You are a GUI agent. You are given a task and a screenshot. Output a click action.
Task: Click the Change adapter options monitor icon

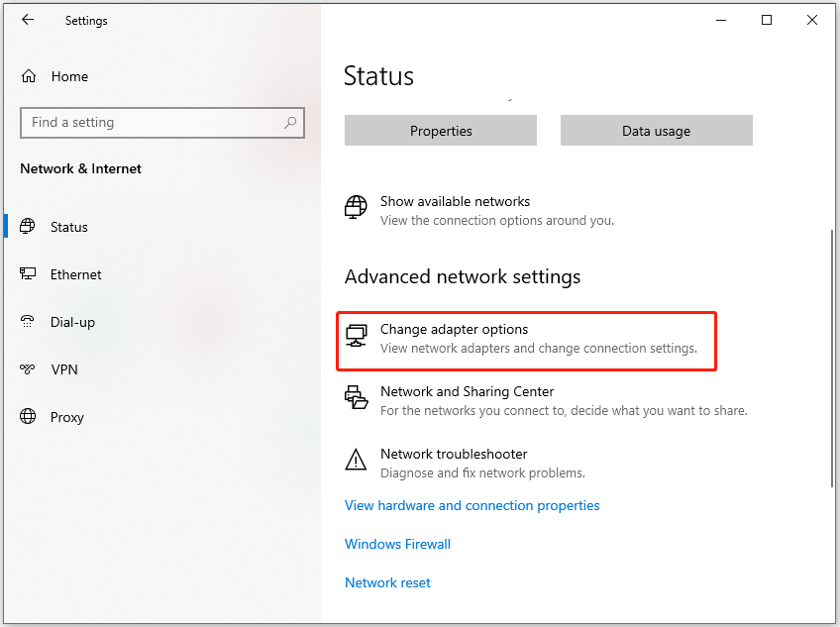coord(356,336)
